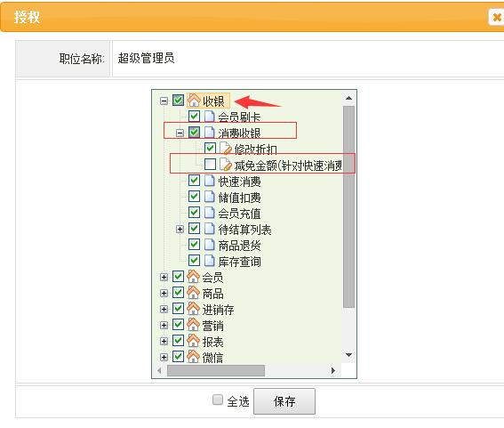Screen dimensions: 504x428
Task: Click the house icon beside 商品
Action: 194,293
